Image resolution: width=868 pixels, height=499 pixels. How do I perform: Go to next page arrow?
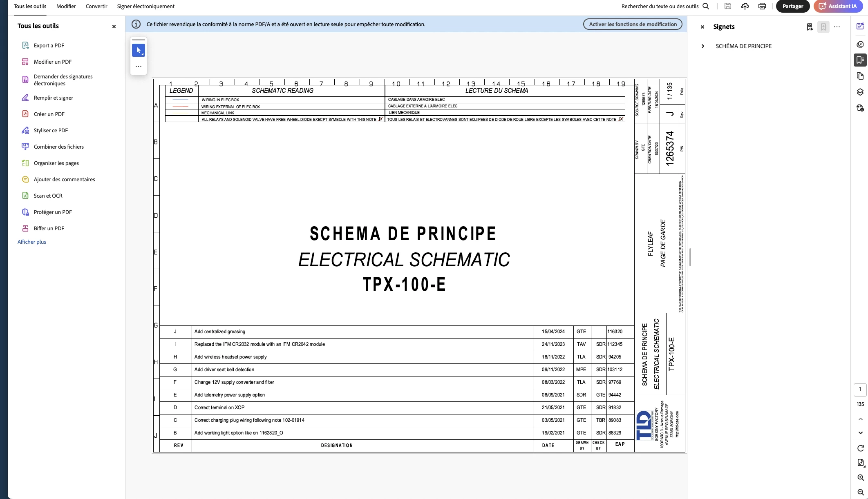860,433
